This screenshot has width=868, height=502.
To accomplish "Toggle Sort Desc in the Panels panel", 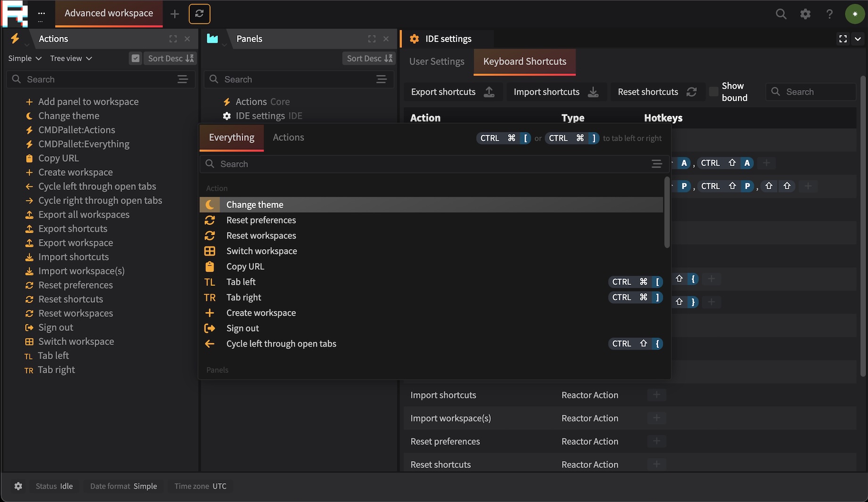I will coord(369,58).
